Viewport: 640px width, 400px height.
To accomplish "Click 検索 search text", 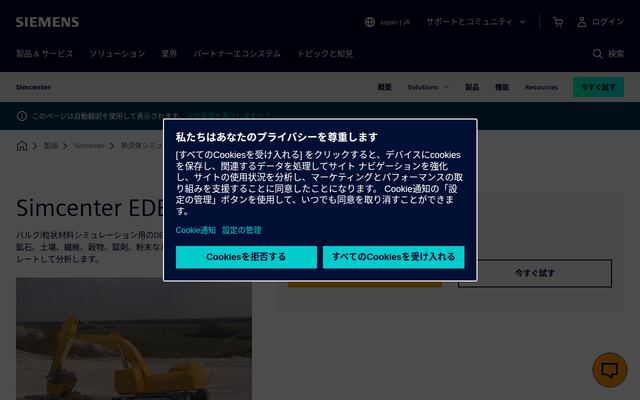I will pyautogui.click(x=616, y=54).
